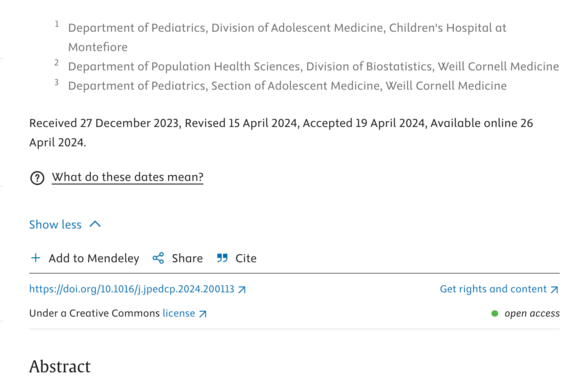Click the Show less chevron arrow
580x382 pixels.
tap(95, 224)
